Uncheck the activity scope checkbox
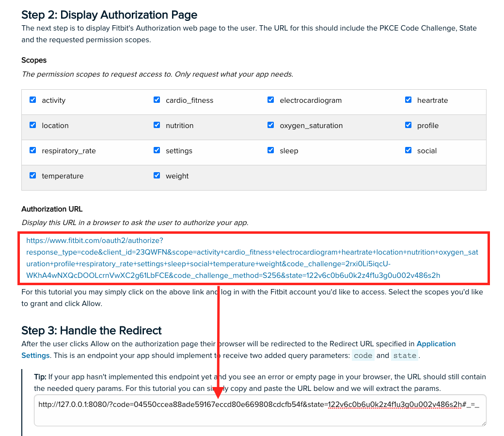 point(33,100)
